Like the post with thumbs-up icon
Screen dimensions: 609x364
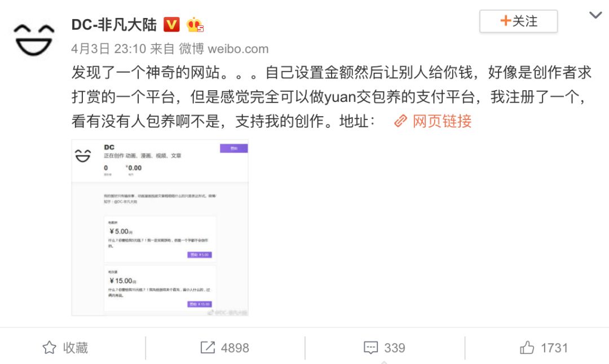click(x=527, y=347)
